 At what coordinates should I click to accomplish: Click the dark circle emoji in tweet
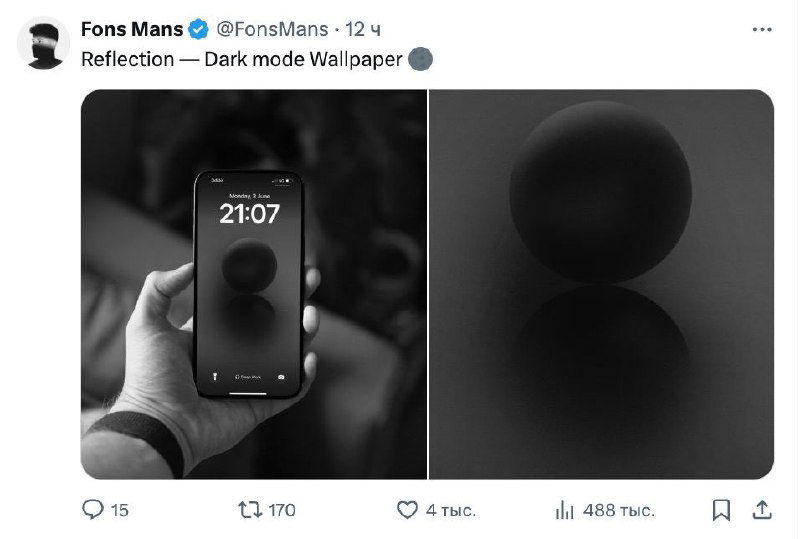421,59
